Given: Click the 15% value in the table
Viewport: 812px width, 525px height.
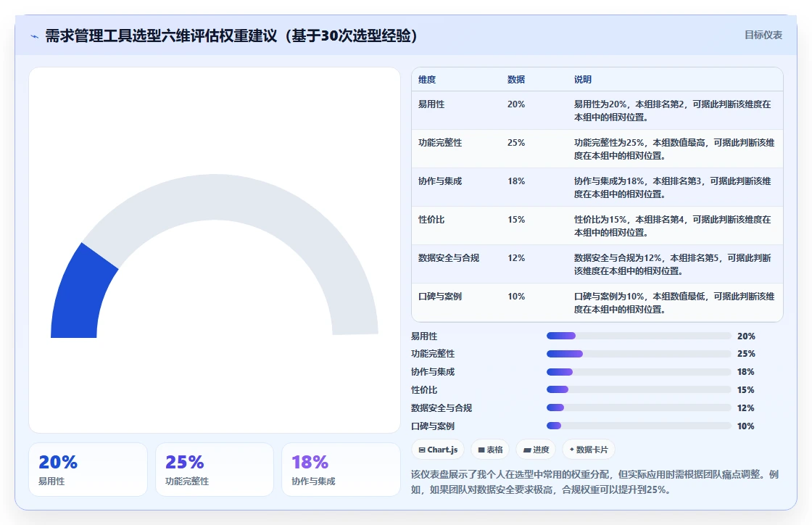Looking at the screenshot, I should click(516, 220).
